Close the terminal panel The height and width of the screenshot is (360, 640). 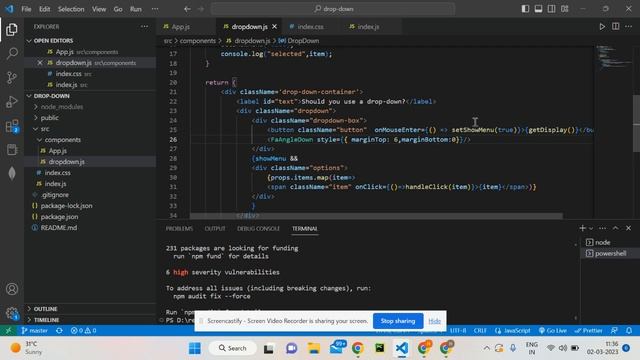(629, 228)
